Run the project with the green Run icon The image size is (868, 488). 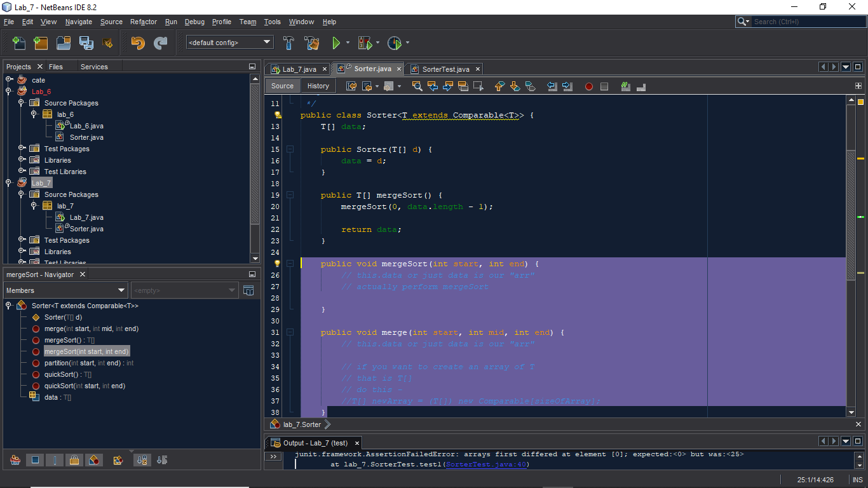[337, 43]
